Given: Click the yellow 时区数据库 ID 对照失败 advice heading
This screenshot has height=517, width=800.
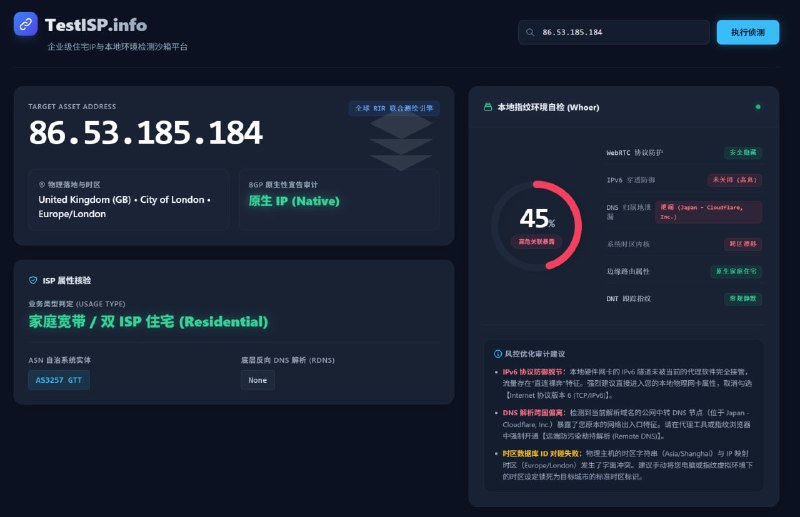Looking at the screenshot, I should [542, 453].
